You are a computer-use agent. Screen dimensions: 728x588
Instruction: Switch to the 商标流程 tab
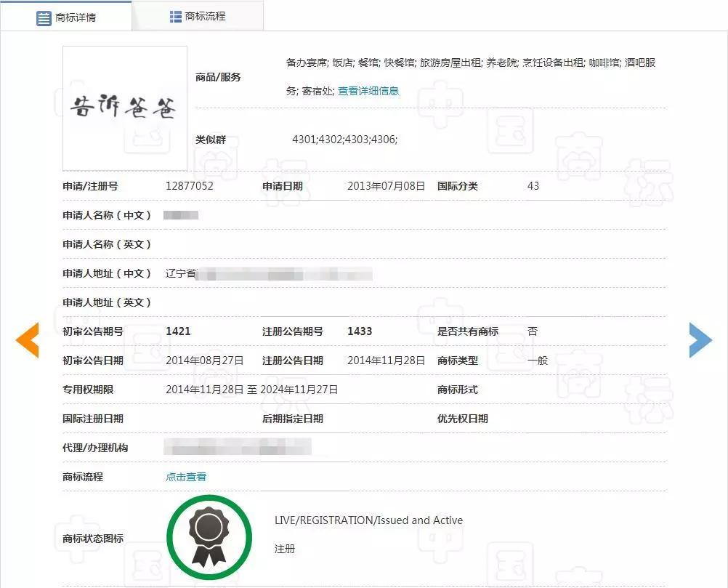point(198,16)
